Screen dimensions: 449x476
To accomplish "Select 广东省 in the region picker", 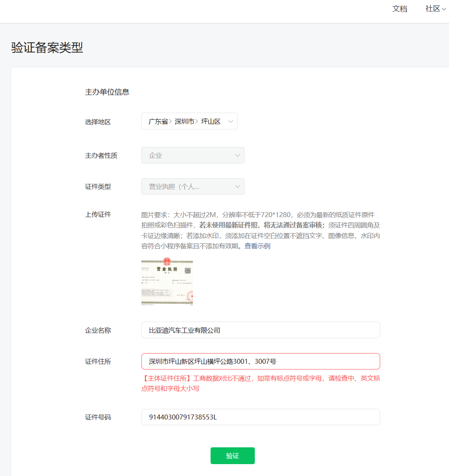I will click(x=158, y=121).
